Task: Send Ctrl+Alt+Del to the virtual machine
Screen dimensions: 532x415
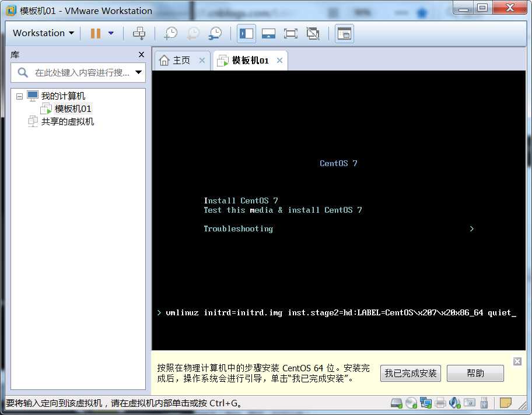Action: [139, 33]
